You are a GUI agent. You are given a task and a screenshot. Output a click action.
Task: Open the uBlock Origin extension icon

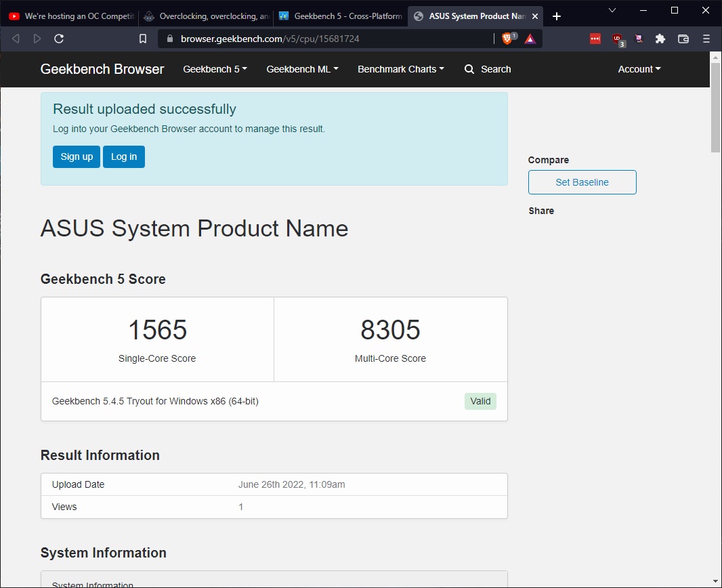pyautogui.click(x=618, y=39)
